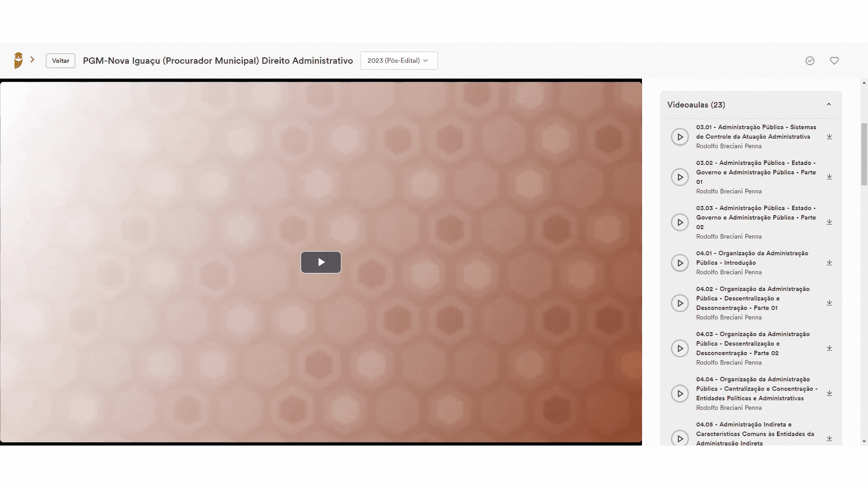The image size is (868, 488).
Task: Play lesson 04.03 Descentralização Parte 02
Action: pos(680,348)
